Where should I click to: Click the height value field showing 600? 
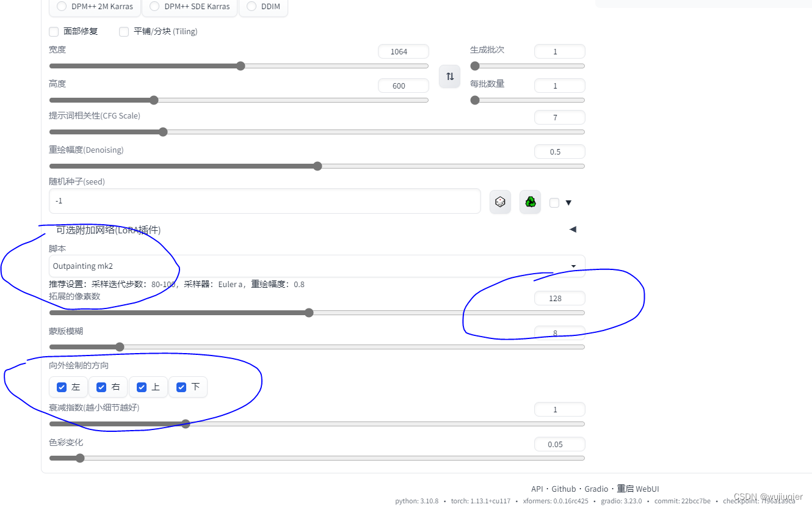pos(403,86)
